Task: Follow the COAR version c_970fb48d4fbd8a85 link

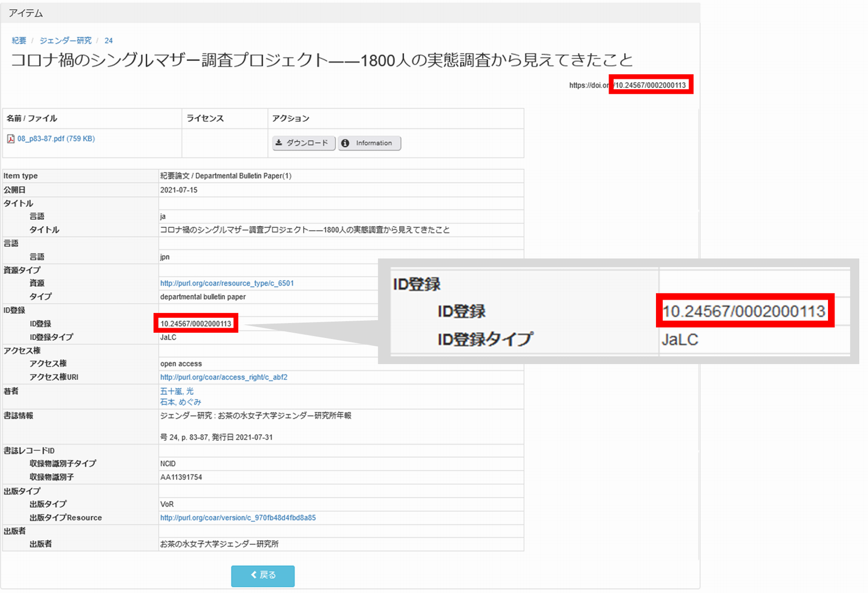Action: point(238,518)
